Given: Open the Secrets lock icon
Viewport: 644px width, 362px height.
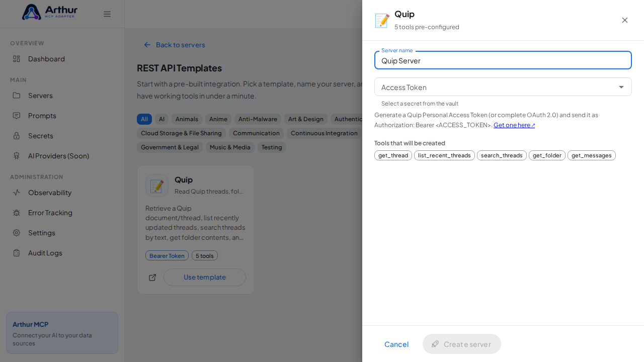Looking at the screenshot, I should (x=17, y=136).
